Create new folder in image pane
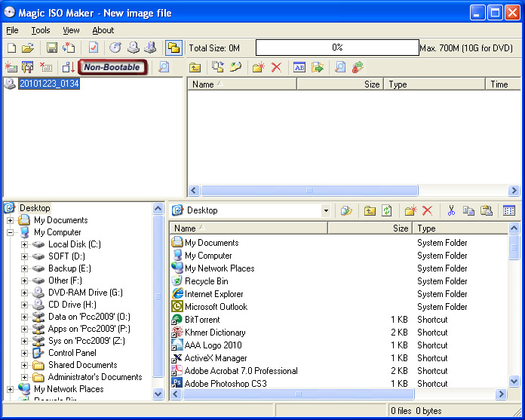Image resolution: width=525 pixels, height=420 pixels. 259,67
